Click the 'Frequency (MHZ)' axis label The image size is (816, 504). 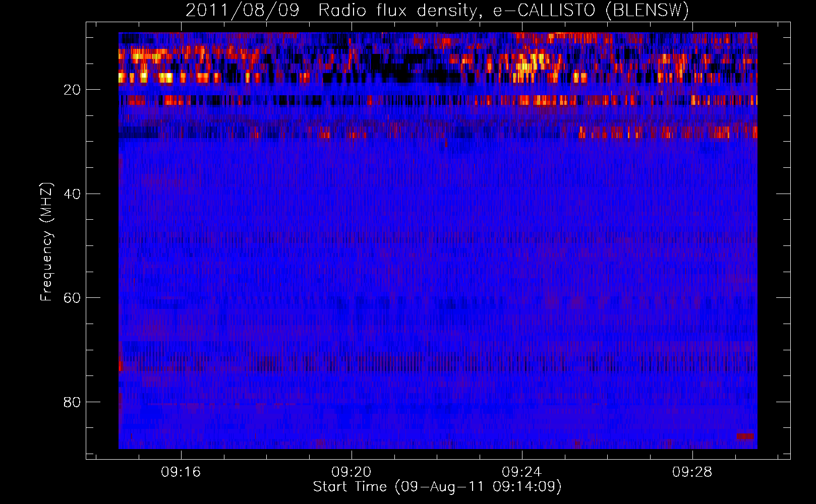tap(46, 242)
